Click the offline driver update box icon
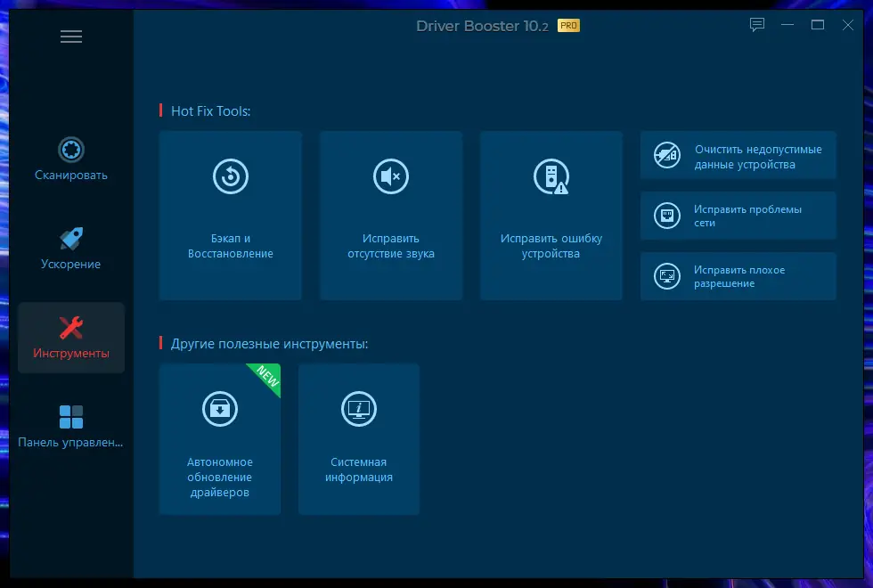The height and width of the screenshot is (588, 873). click(220, 409)
